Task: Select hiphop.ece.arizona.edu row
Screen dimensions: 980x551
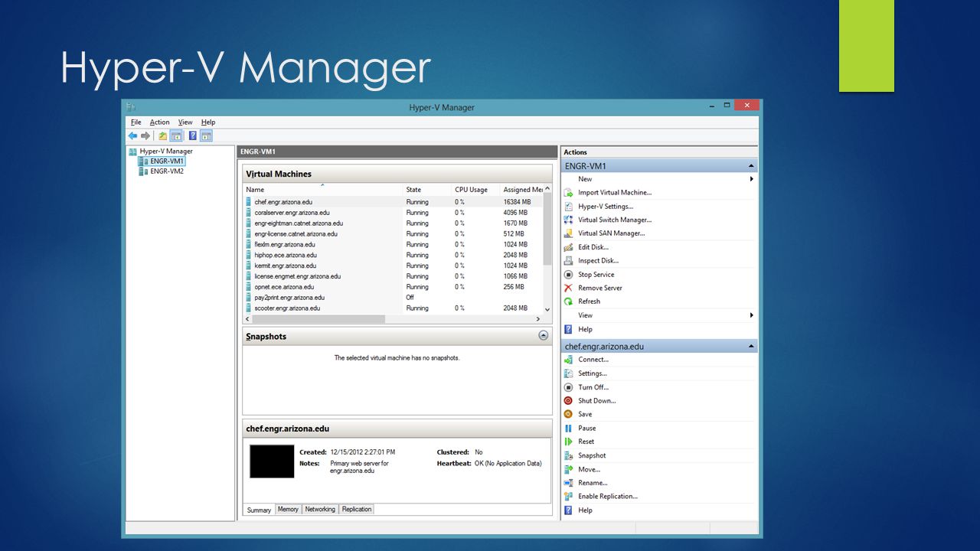Action: (394, 256)
